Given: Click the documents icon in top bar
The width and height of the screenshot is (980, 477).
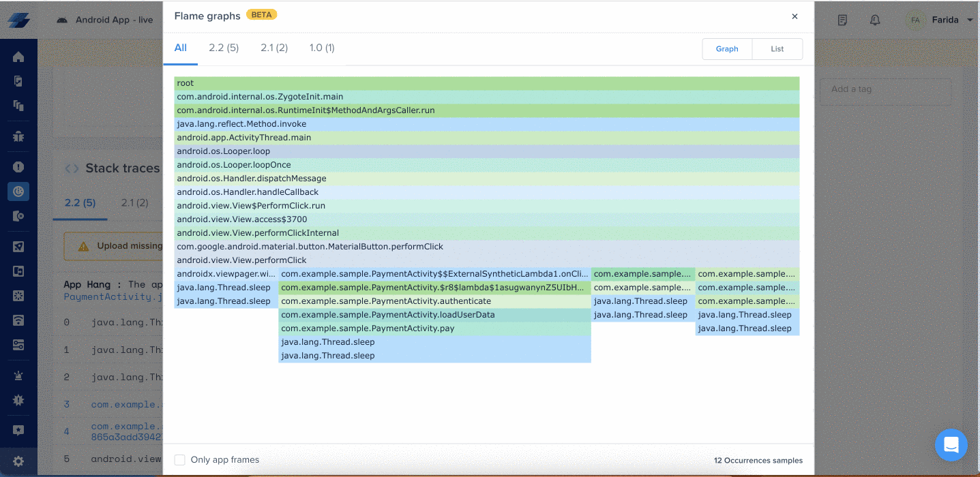Looking at the screenshot, I should click(x=842, y=20).
